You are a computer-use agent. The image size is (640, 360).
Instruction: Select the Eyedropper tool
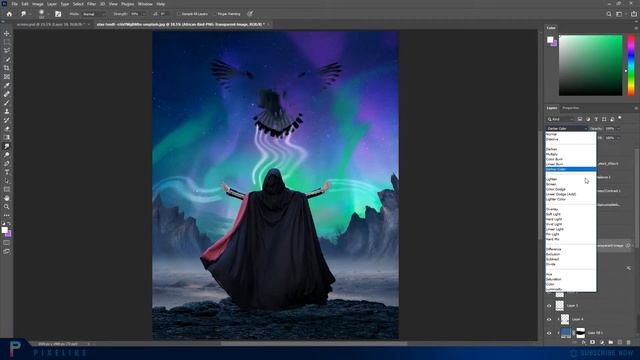[7, 85]
